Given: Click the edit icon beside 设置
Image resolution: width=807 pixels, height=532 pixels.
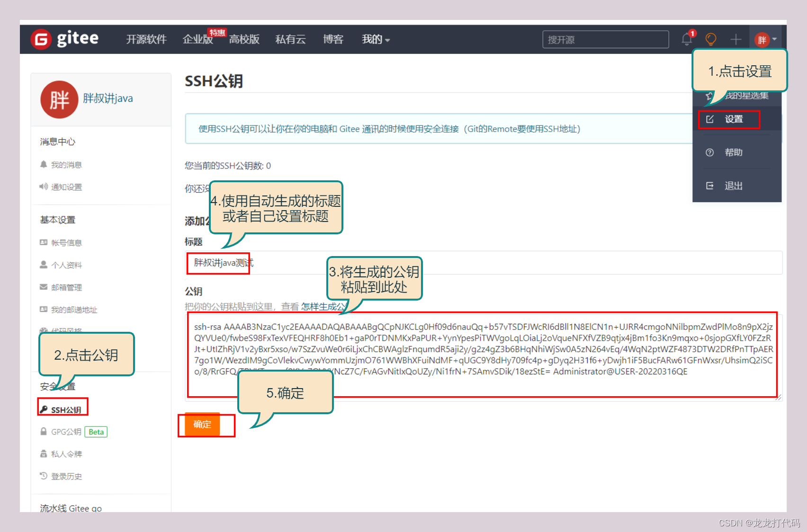Looking at the screenshot, I should pyautogui.click(x=709, y=119).
